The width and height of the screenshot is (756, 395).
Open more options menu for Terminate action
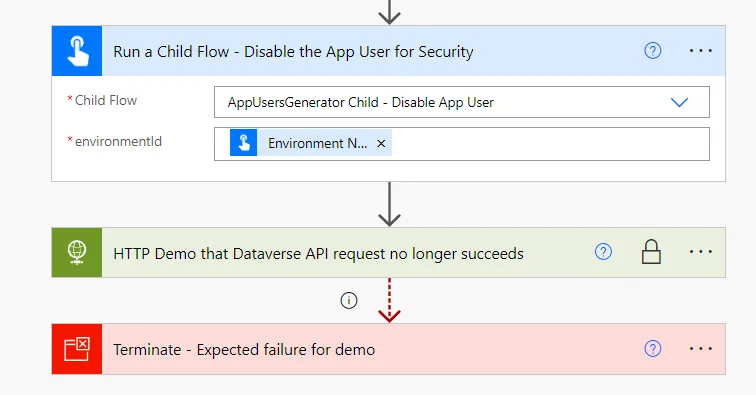[x=700, y=349]
